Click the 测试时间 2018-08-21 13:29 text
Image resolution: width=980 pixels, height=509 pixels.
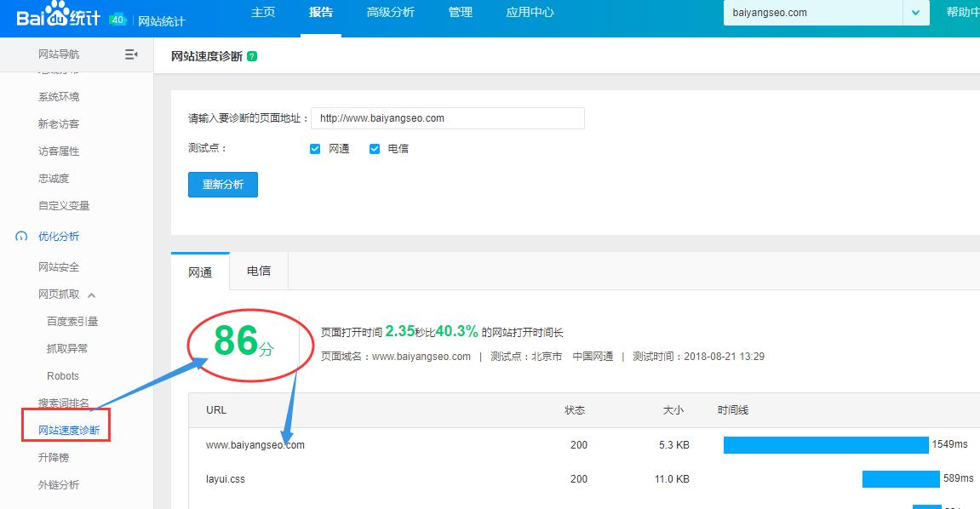click(699, 357)
